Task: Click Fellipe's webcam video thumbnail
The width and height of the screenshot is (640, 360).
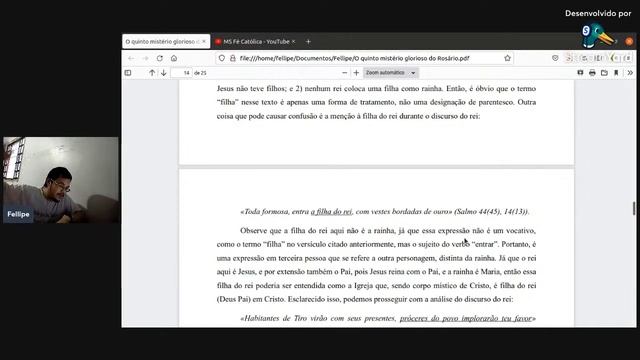Action: coord(61,180)
